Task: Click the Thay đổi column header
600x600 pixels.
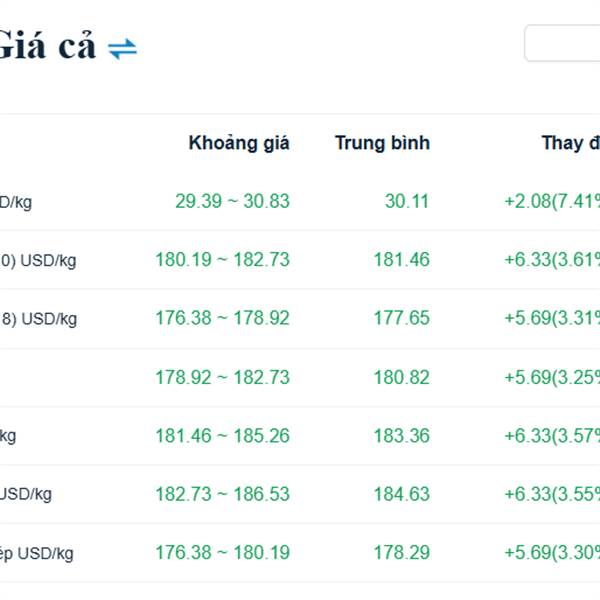Action: [x=570, y=143]
